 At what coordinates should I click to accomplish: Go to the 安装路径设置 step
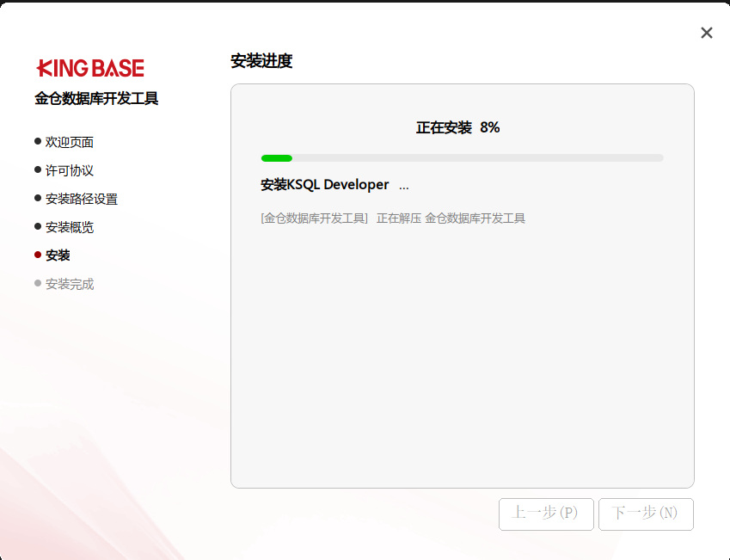coord(82,199)
